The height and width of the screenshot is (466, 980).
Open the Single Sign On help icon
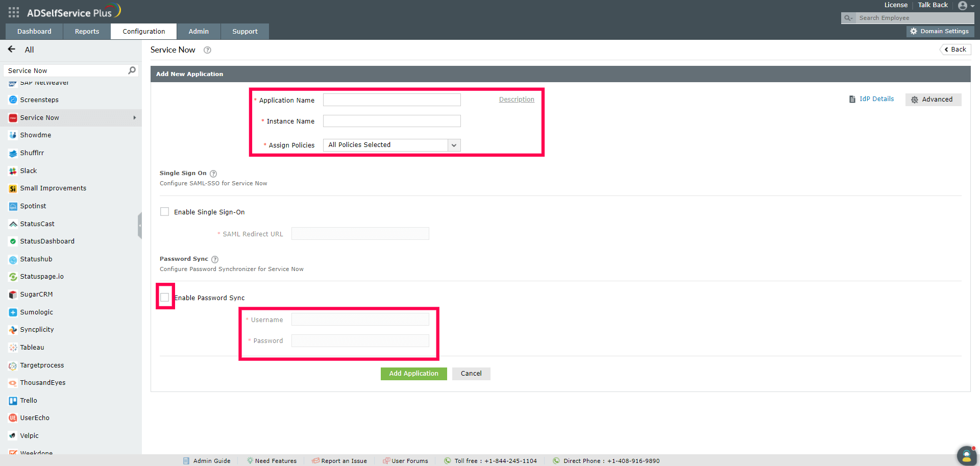(x=213, y=174)
